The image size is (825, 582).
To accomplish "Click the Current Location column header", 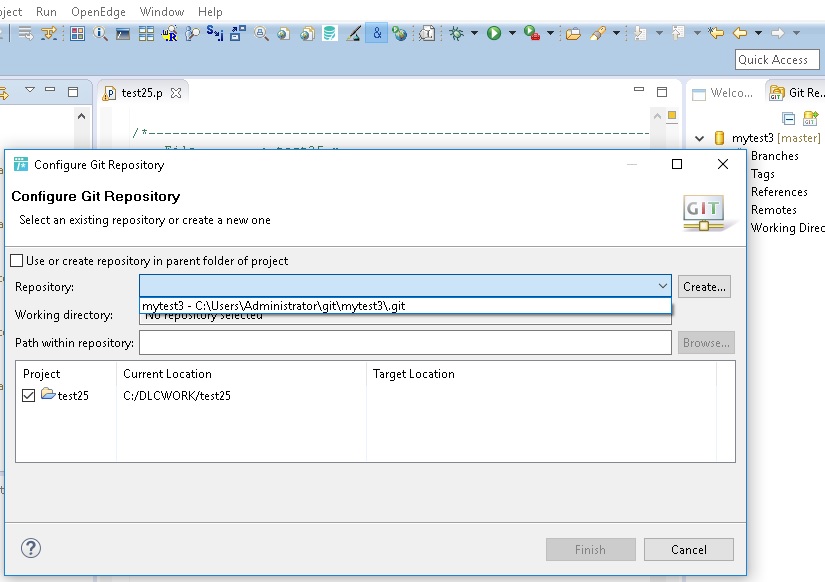I will [x=167, y=374].
